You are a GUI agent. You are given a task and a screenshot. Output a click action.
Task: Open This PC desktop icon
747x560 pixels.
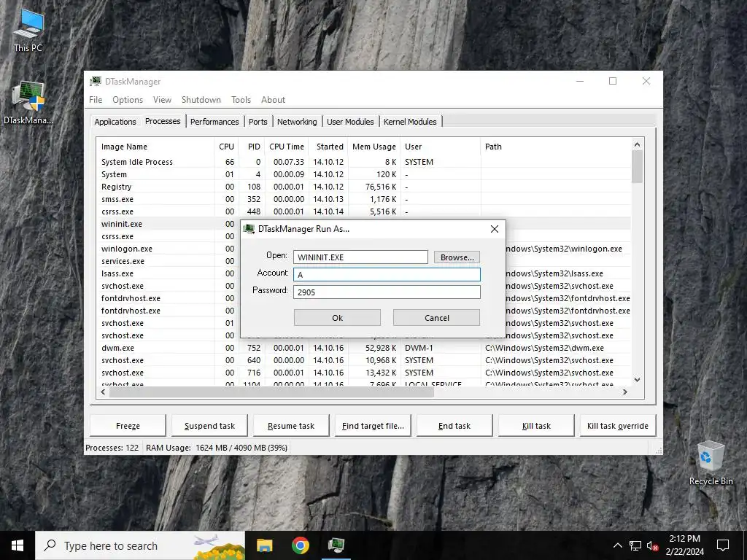(x=28, y=29)
